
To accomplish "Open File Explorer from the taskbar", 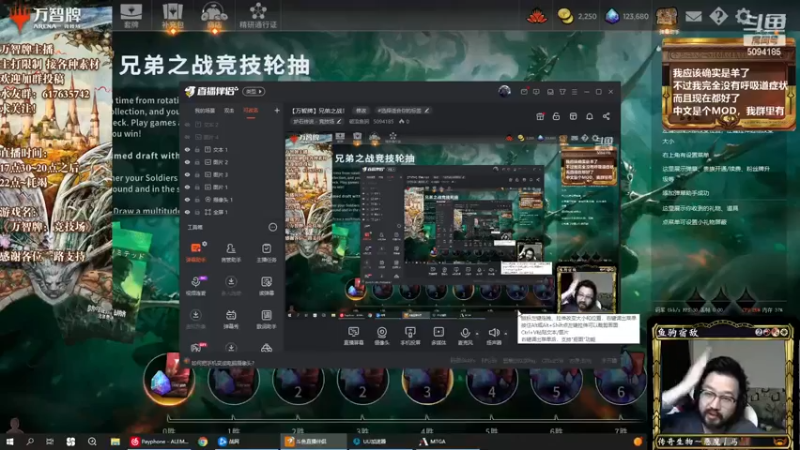I will (115, 441).
